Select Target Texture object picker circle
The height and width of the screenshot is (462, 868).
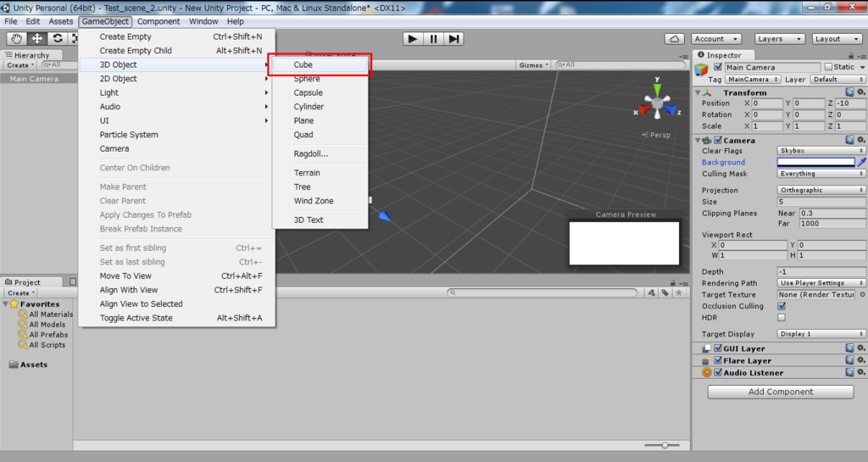(862, 295)
